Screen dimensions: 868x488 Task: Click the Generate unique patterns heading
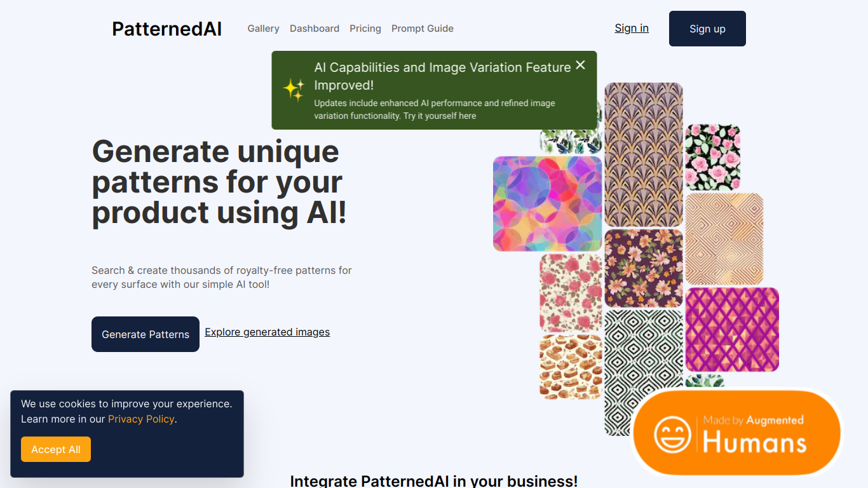click(x=220, y=182)
